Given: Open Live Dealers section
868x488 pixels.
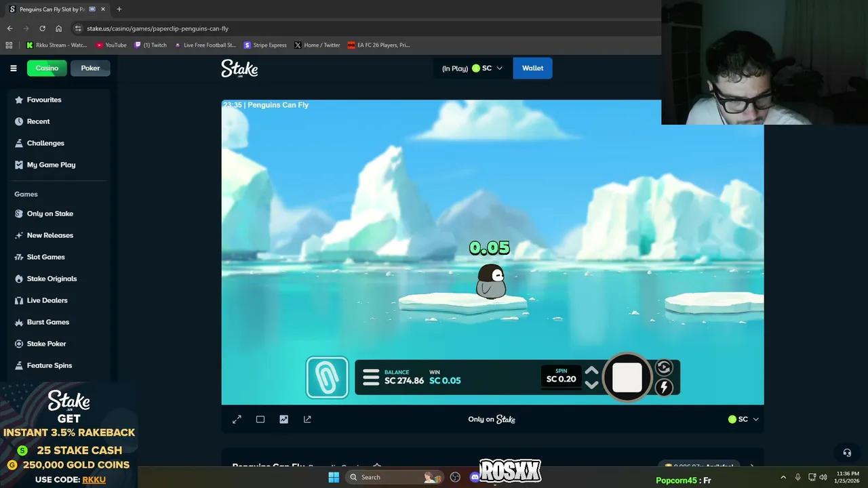Looking at the screenshot, I should pyautogui.click(x=47, y=300).
